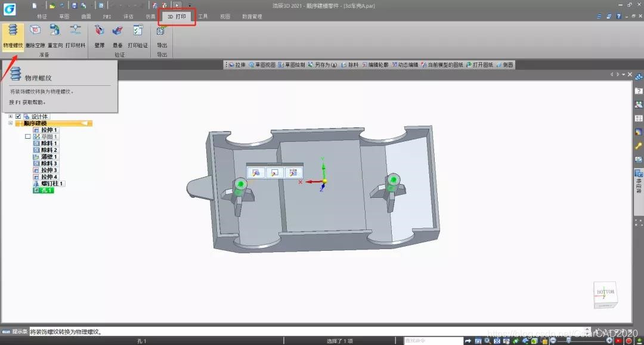Toggle the 设计体 design body checkbox
Viewport: 644px width, 345px height.
[x=18, y=117]
